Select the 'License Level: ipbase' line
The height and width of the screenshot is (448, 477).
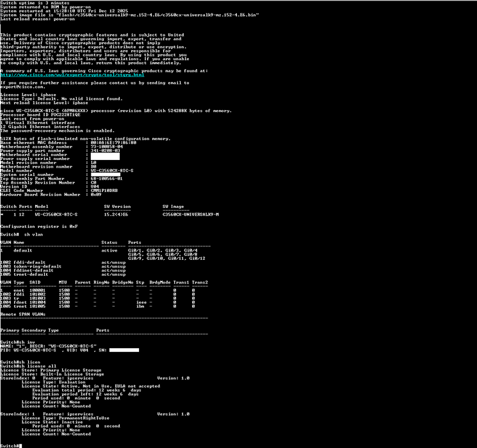point(28,95)
